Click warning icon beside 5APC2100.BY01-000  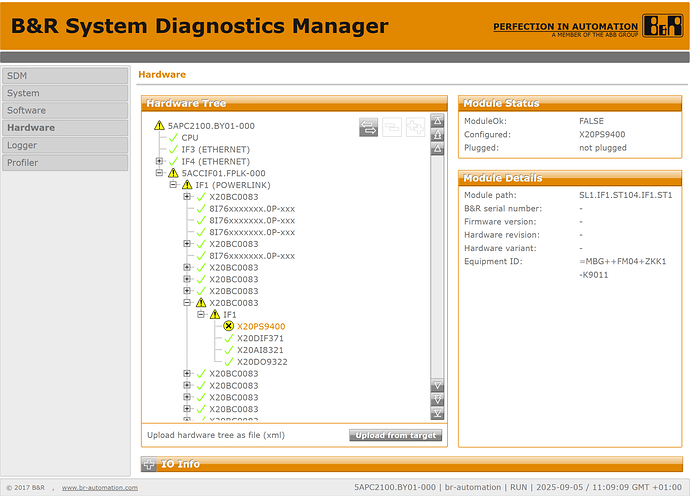(159, 125)
